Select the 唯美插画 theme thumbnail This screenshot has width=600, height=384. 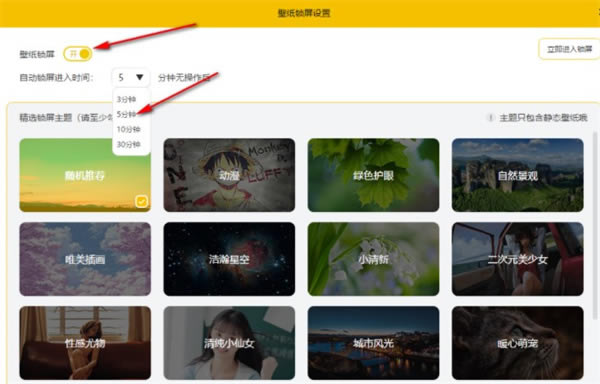[85, 259]
